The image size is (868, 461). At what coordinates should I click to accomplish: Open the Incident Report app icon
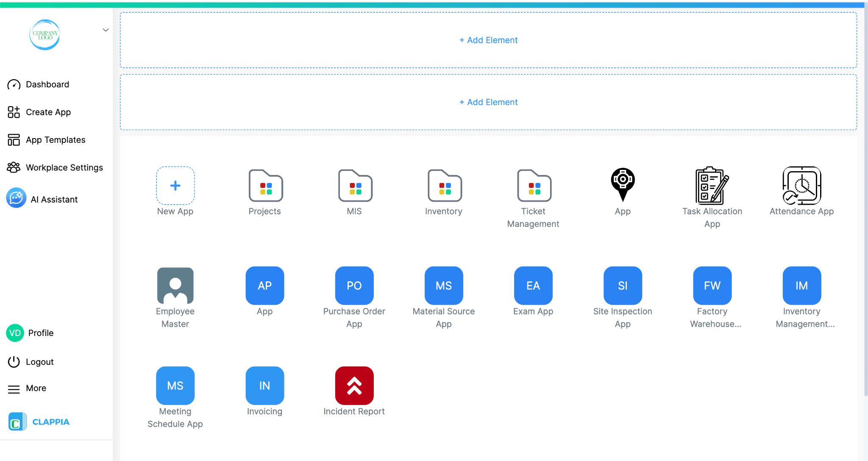[354, 386]
